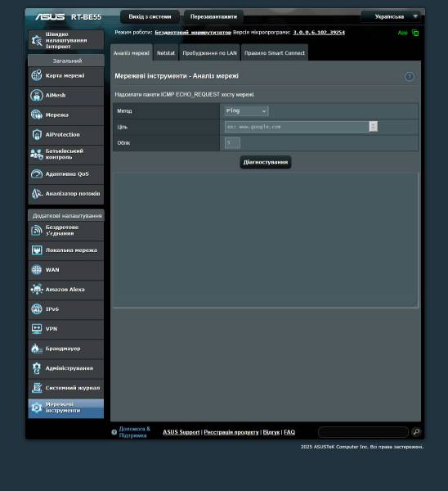The image size is (448, 491).
Task: Click Батьківський контроль family icon
Action: pos(37,154)
